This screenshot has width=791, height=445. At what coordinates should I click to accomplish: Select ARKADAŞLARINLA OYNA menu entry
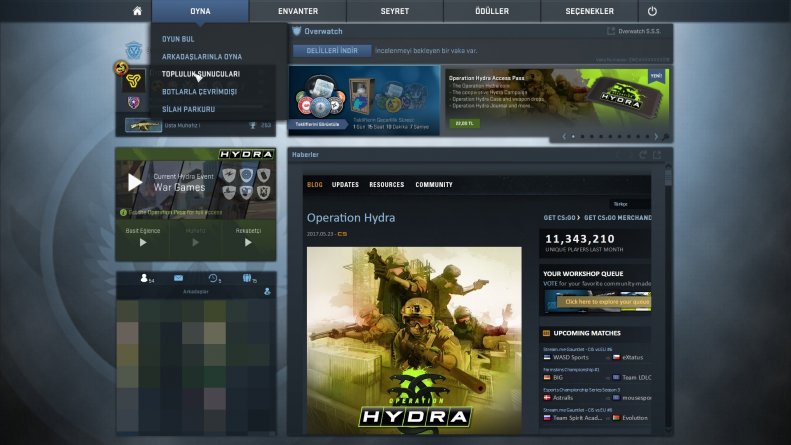click(x=202, y=57)
